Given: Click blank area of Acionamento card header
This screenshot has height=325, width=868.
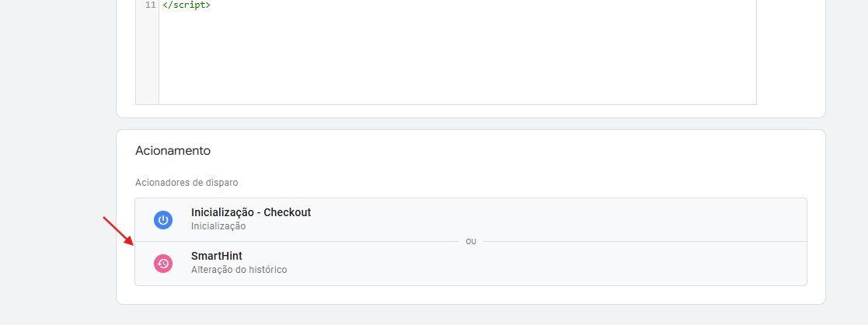Looking at the screenshot, I should coord(498,151).
